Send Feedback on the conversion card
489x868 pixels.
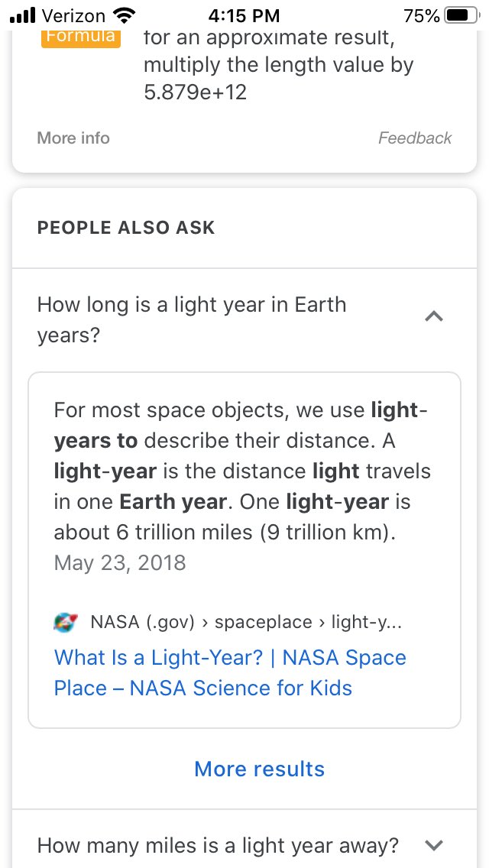pos(415,138)
